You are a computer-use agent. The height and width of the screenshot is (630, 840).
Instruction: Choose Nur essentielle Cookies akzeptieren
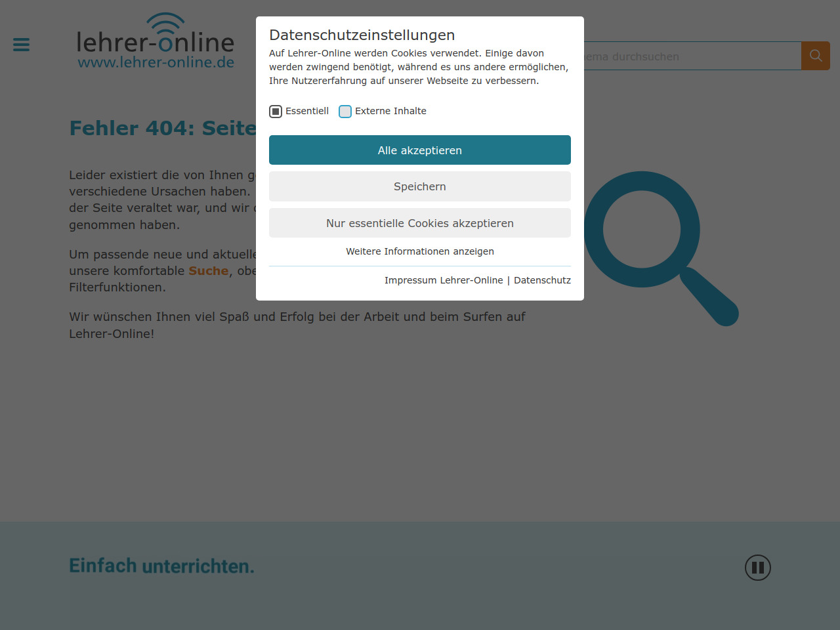[x=420, y=223]
